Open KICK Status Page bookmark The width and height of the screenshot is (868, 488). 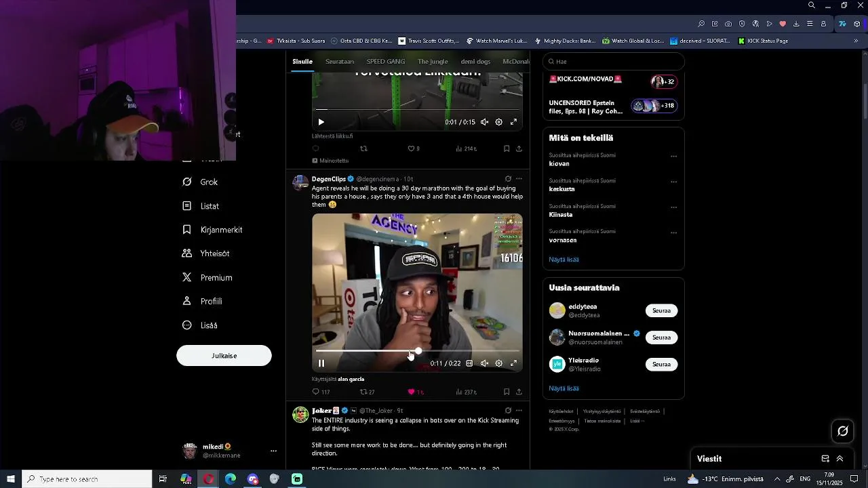point(762,41)
